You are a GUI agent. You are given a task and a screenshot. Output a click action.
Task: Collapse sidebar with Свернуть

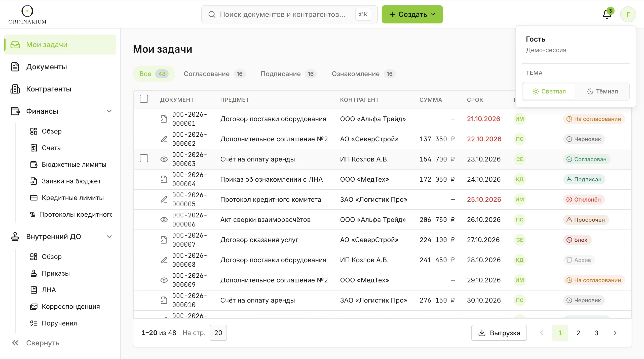click(36, 343)
